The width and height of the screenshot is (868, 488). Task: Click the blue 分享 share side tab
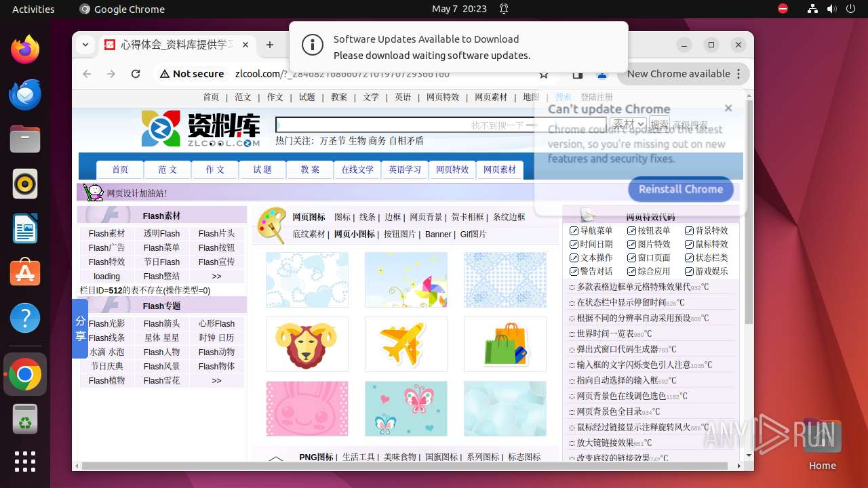pyautogui.click(x=80, y=329)
